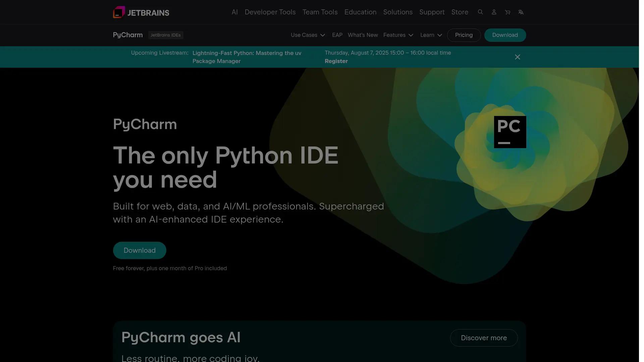Open the account profile icon
The height and width of the screenshot is (362, 644).
point(494,12)
